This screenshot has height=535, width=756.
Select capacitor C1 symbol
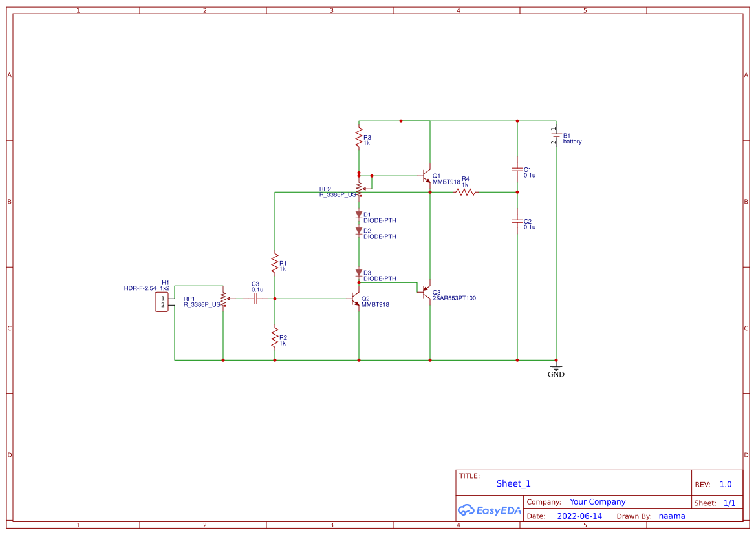pyautogui.click(x=517, y=169)
